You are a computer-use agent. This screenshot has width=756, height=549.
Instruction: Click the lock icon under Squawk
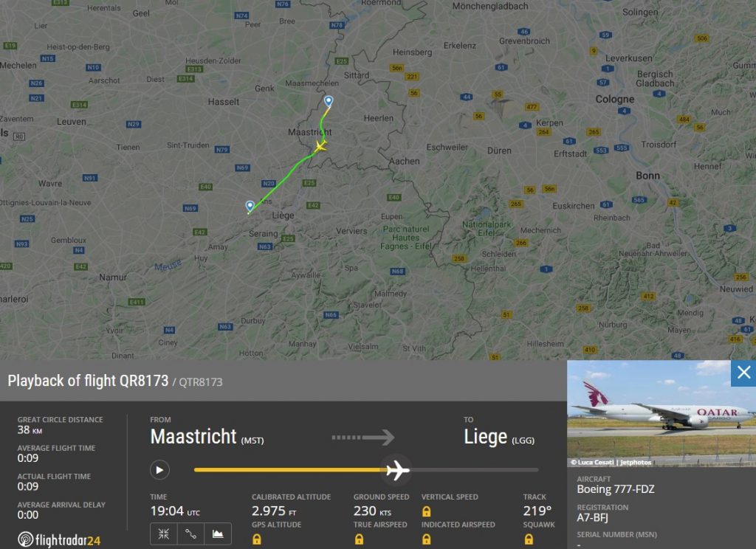click(x=529, y=539)
